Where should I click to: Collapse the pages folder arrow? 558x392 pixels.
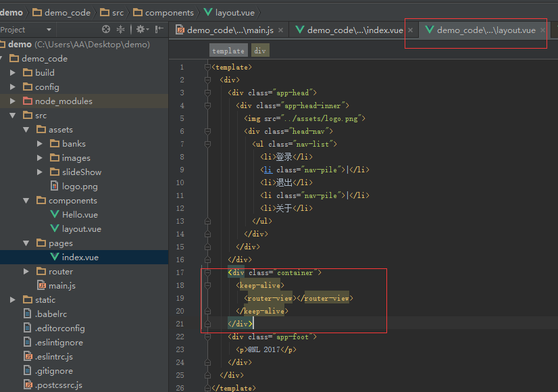(26, 243)
